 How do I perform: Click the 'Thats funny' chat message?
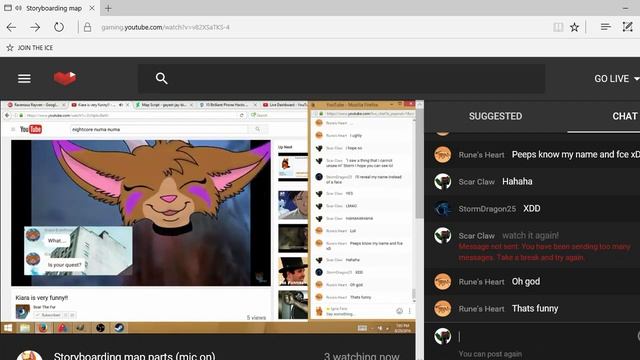[x=535, y=309]
